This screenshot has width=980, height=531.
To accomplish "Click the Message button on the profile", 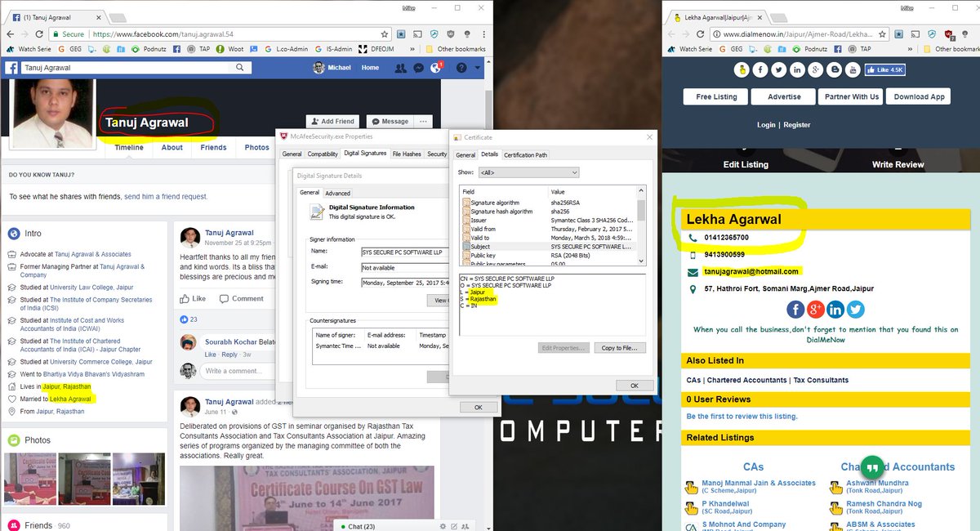I will pyautogui.click(x=390, y=121).
